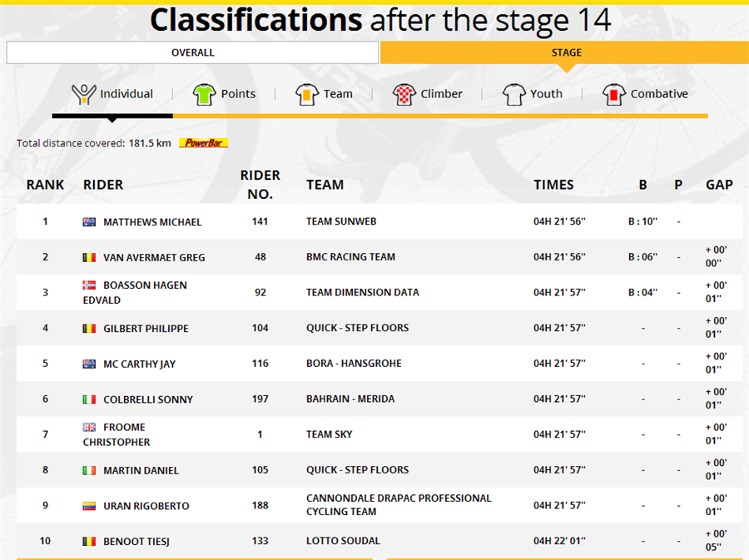Open FROOME CHRISTOPHER rider link

pyautogui.click(x=117, y=434)
